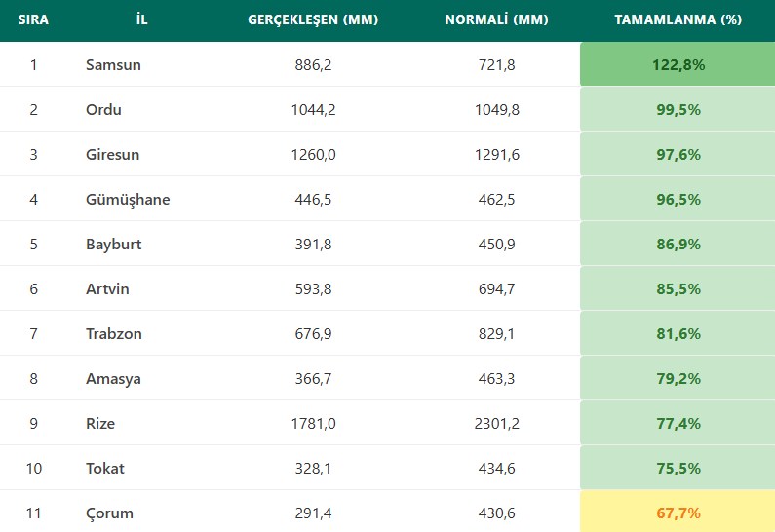Click the 75,5% completion cell
Image resolution: width=775 pixels, height=532 pixels.
click(678, 468)
